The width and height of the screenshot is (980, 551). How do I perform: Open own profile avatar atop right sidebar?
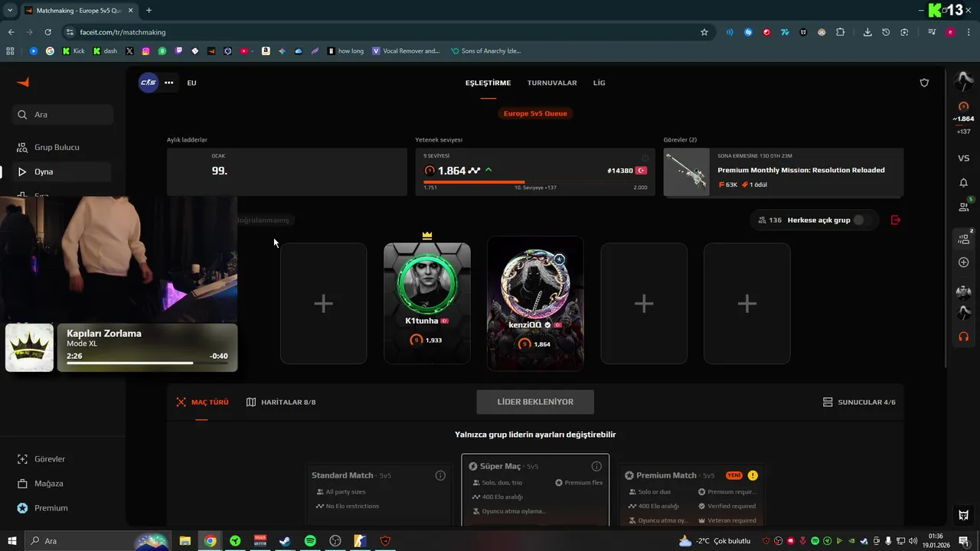point(964,80)
